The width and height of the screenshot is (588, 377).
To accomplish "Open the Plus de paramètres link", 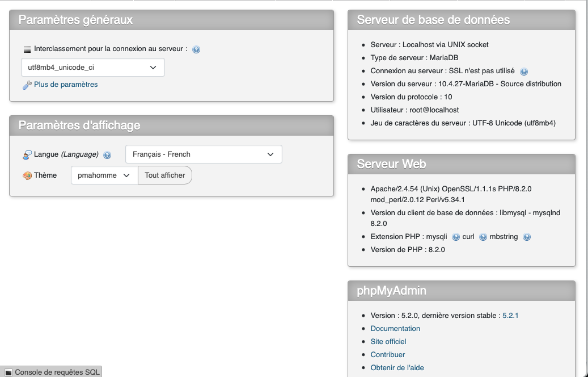I will pos(66,85).
